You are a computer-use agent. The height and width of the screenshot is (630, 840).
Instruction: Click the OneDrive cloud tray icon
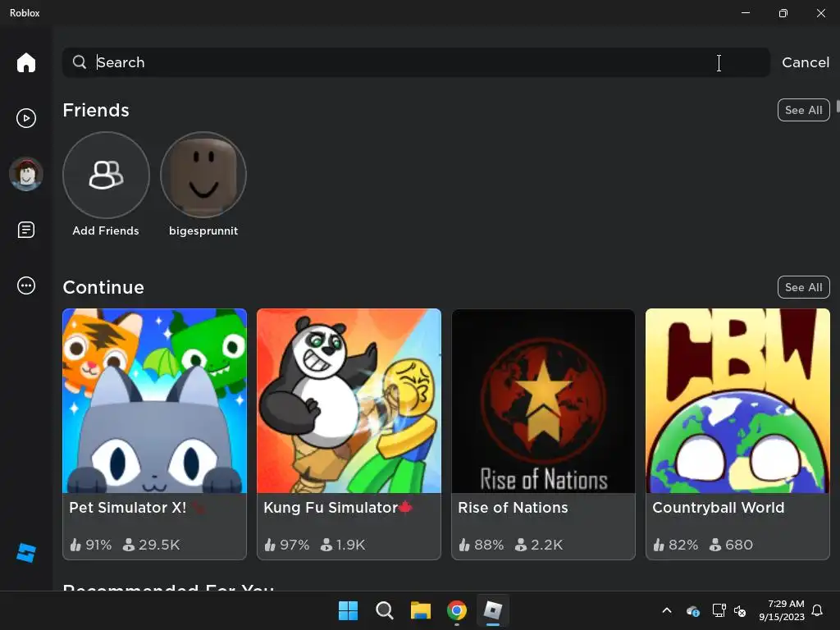coord(692,610)
